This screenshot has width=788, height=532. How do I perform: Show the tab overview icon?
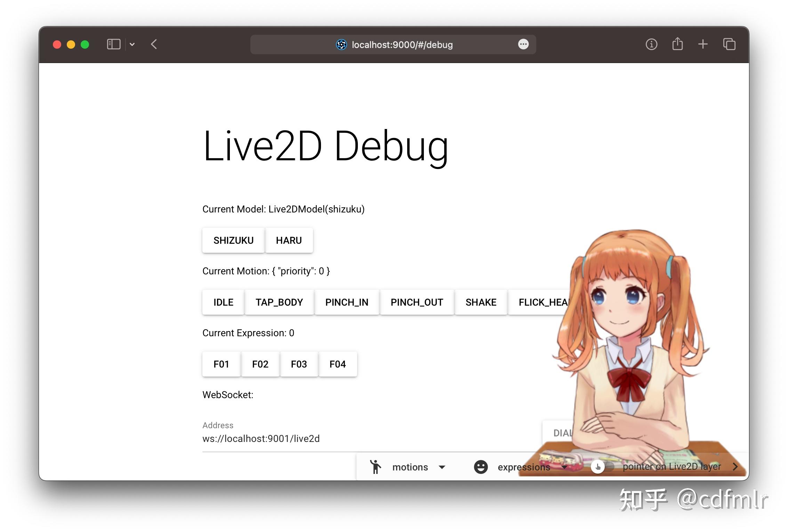click(729, 44)
